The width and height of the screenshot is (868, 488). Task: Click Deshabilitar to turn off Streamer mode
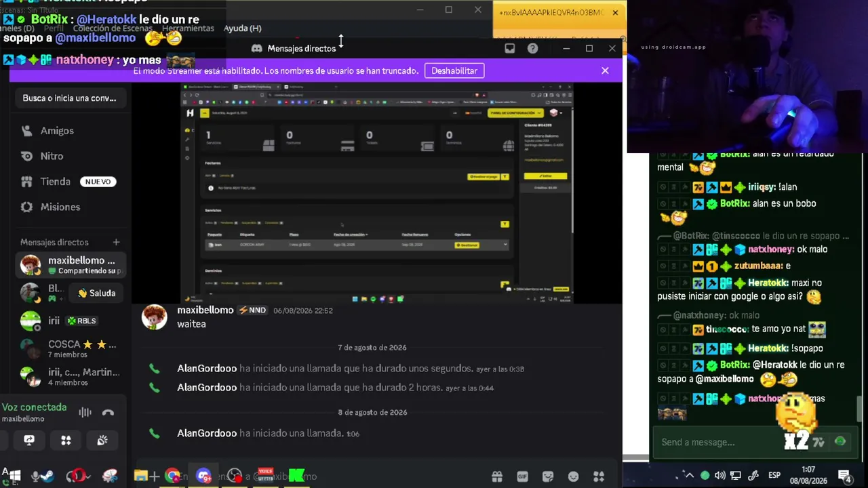tap(454, 70)
